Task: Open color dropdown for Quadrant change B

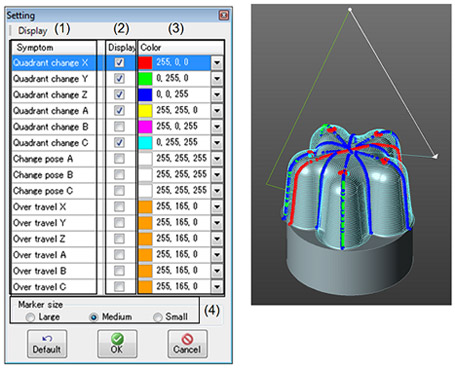Action: [217, 126]
